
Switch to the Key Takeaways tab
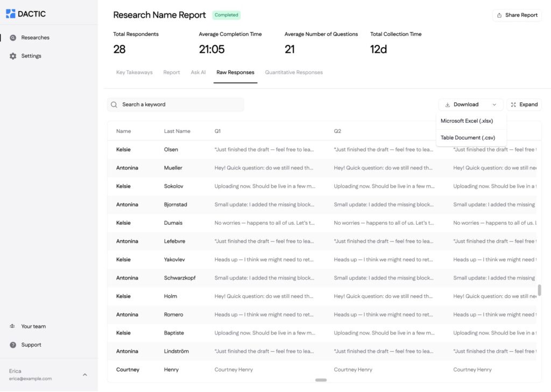point(134,73)
